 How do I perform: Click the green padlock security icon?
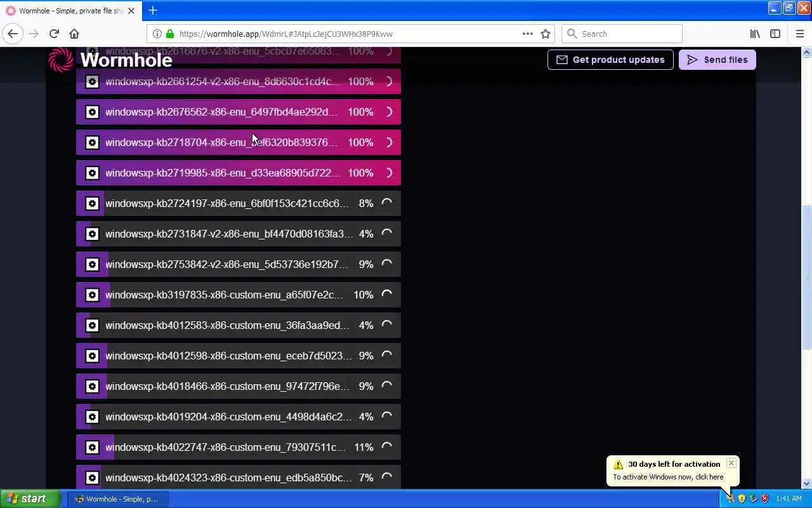coord(170,34)
